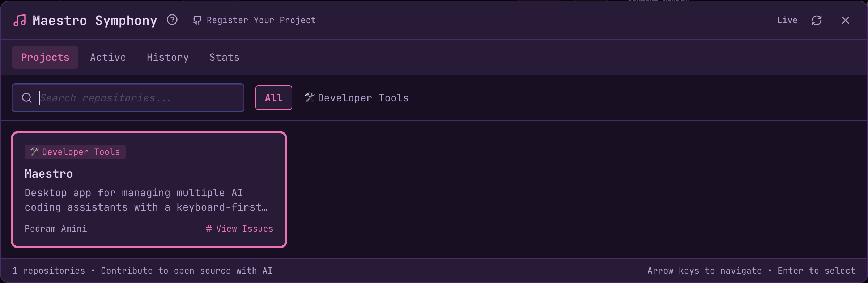Click the tools icon on card badge

click(35, 152)
